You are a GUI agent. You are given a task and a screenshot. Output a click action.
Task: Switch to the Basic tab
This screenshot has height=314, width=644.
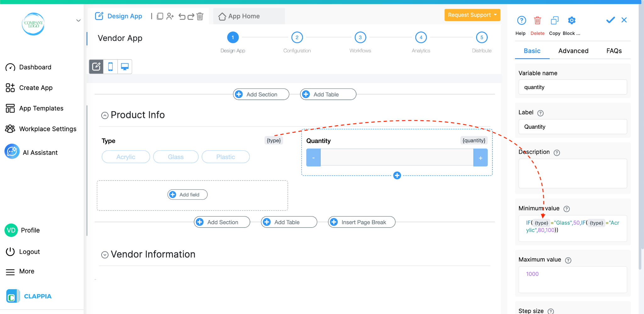[532, 51]
